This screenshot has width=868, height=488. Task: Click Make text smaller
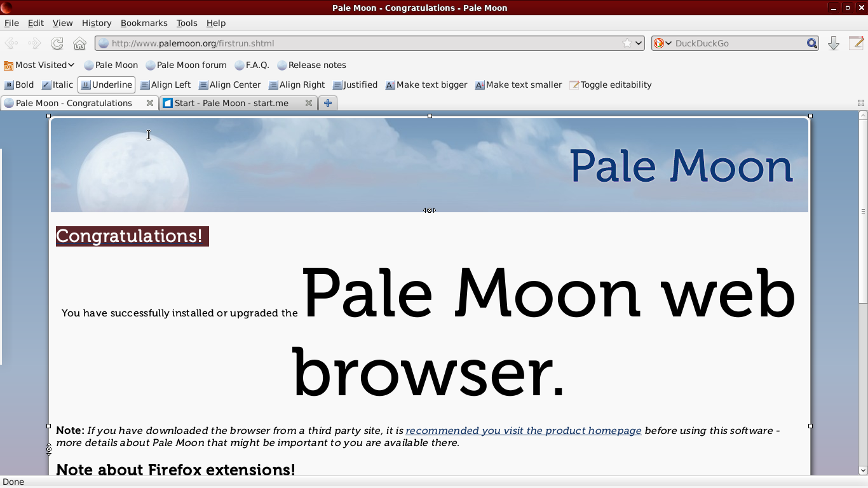coord(519,85)
